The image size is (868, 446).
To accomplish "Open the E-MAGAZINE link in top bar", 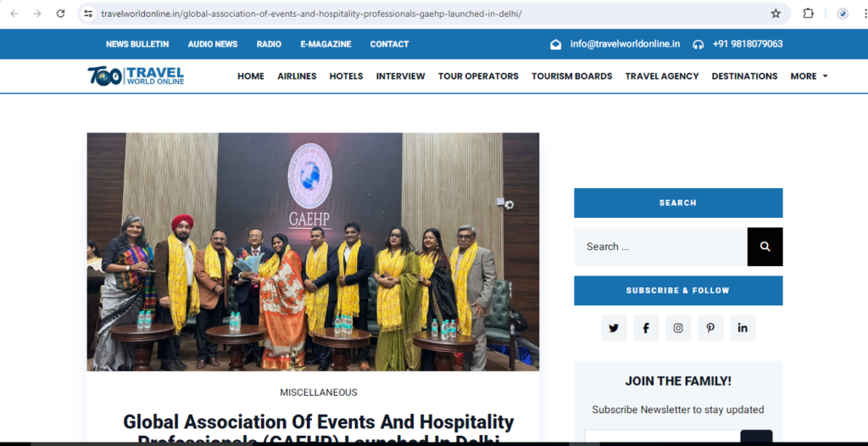I will click(325, 44).
